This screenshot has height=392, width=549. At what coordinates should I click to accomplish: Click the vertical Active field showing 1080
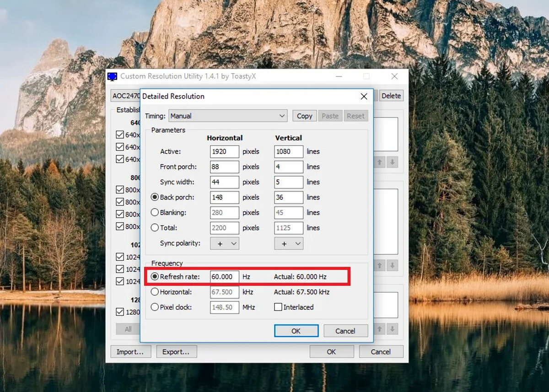pyautogui.click(x=289, y=151)
